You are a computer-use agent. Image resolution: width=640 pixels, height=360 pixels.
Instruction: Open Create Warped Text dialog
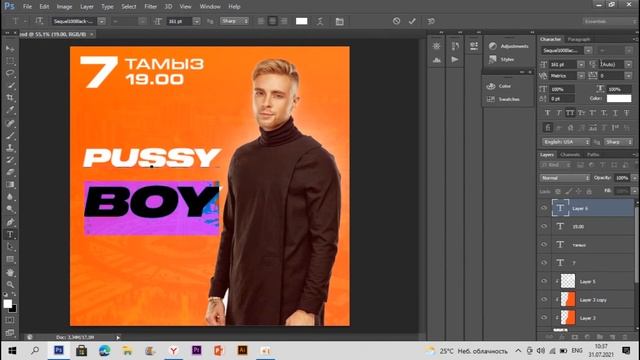[x=320, y=21]
